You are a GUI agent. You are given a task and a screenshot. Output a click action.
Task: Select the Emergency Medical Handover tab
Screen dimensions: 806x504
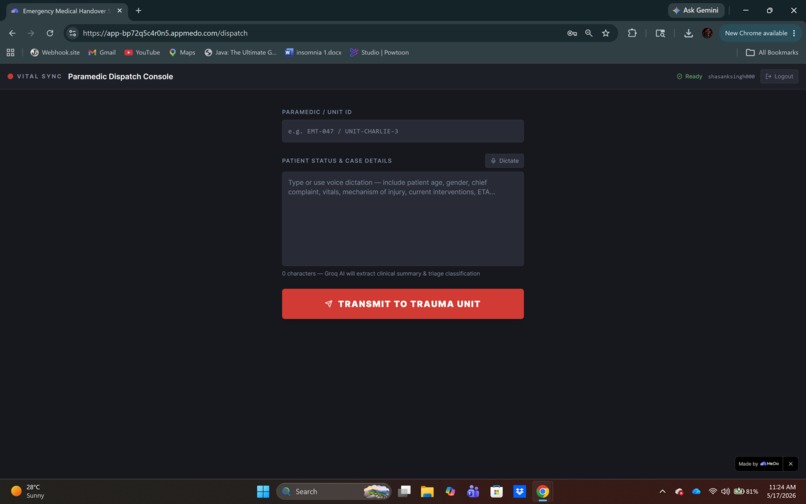pyautogui.click(x=66, y=11)
